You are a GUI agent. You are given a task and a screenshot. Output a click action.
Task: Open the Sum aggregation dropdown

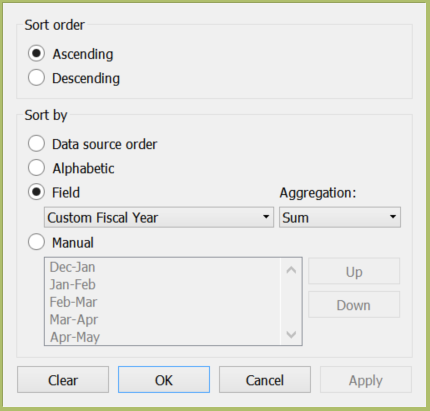pyautogui.click(x=340, y=217)
